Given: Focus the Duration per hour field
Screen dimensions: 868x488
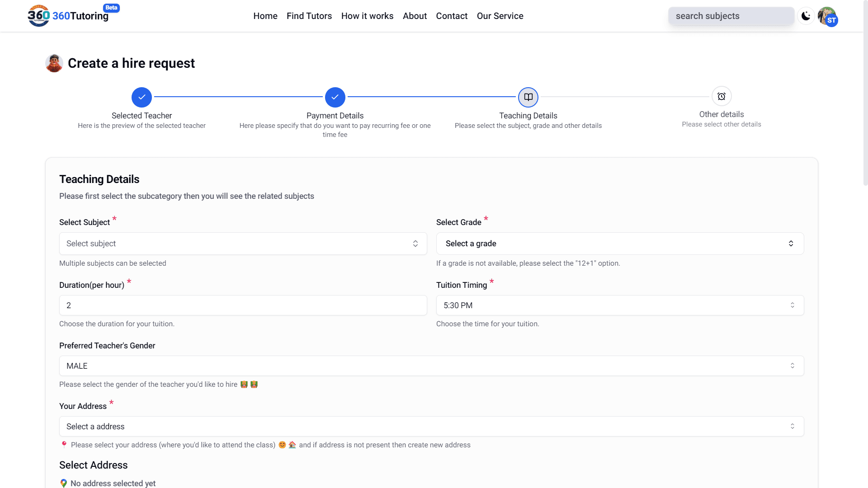Looking at the screenshot, I should pyautogui.click(x=243, y=305).
